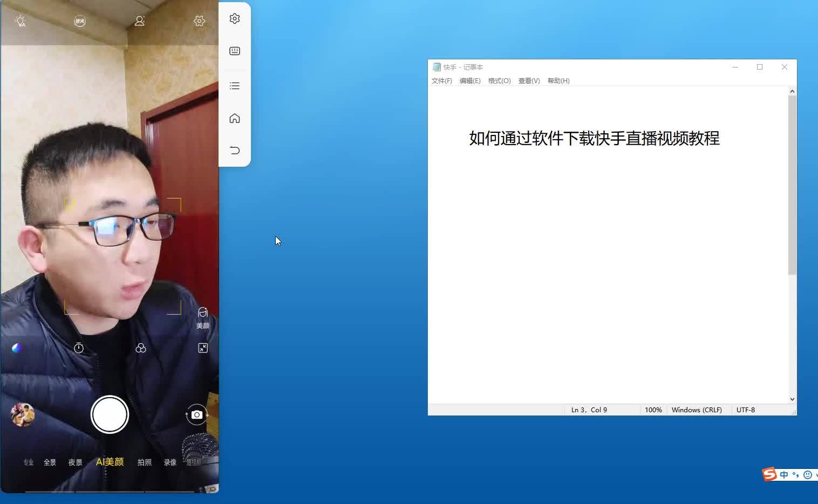Screen dimensions: 818x504
Task: Click the UTF-8 encoding status entry
Action: coord(746,410)
